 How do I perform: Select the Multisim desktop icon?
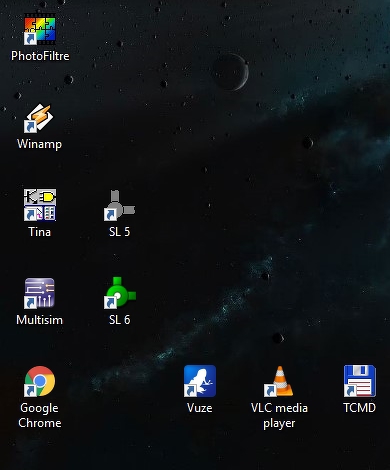39,293
